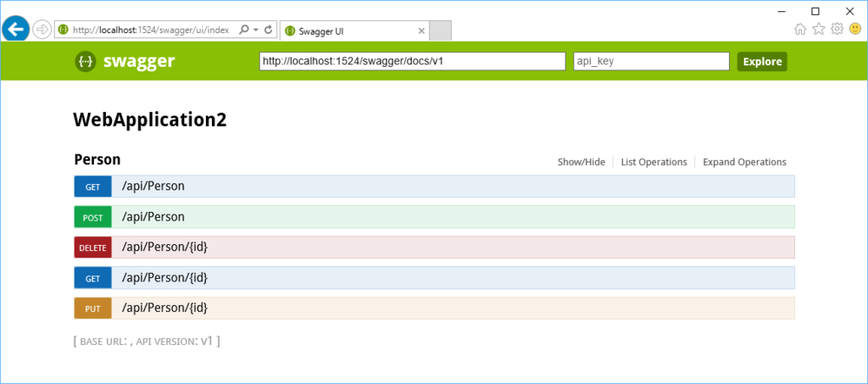The height and width of the screenshot is (384, 868).
Task: Click the smiley feedback icon
Action: coord(854,29)
